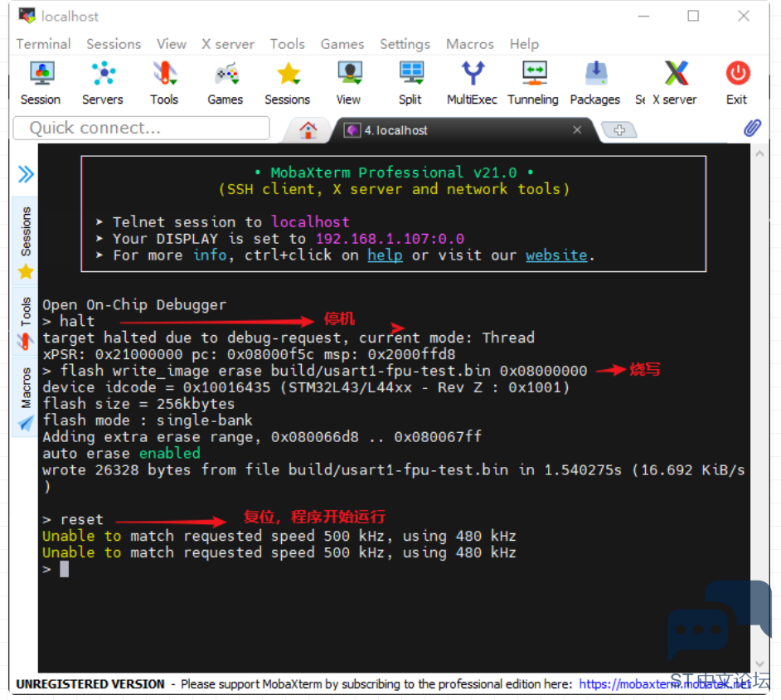Open the Tools toolbar icon
Viewport: 781px width, 700px height.
click(164, 83)
